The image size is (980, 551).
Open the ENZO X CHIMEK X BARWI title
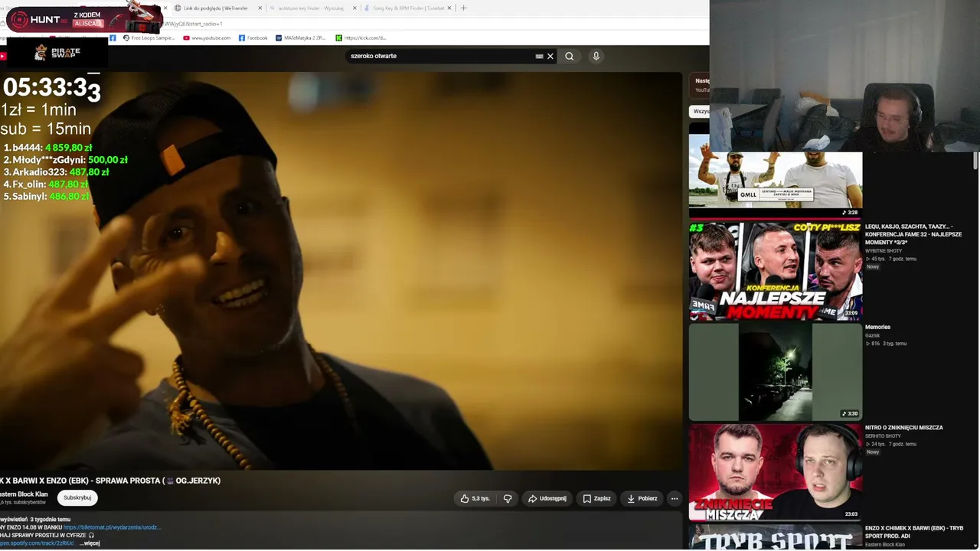tap(914, 532)
